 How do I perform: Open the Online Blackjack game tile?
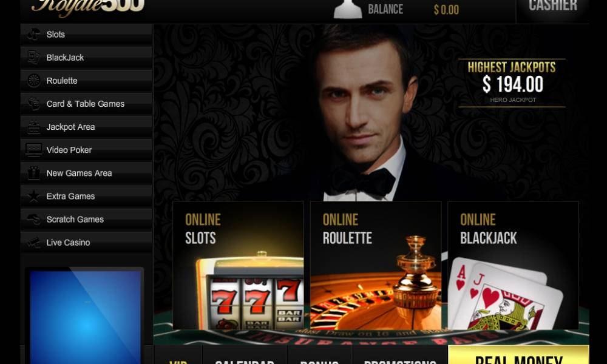[513, 265]
